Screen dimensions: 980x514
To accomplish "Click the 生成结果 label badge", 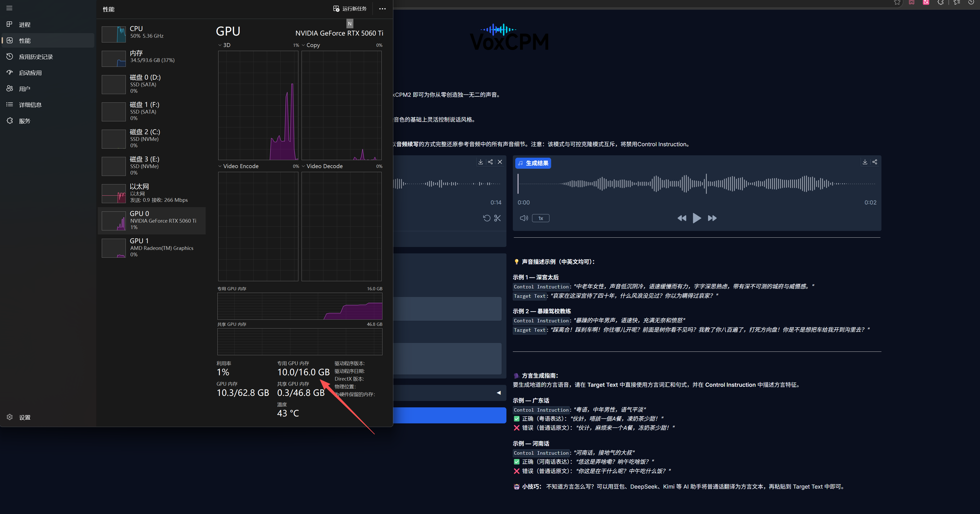I will (533, 163).
